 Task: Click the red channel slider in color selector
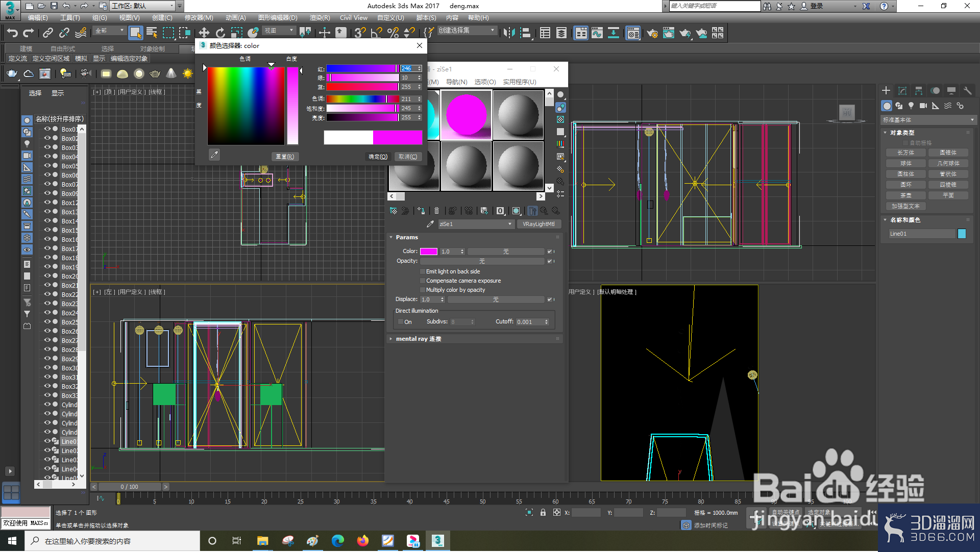tap(362, 68)
